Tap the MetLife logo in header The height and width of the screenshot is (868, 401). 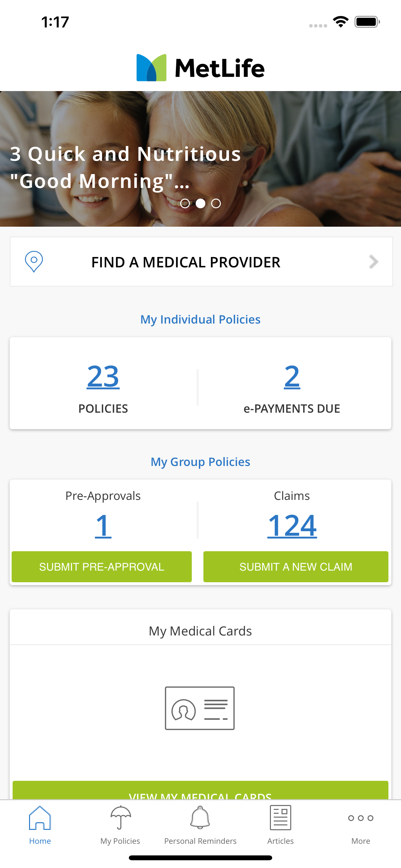(x=200, y=68)
